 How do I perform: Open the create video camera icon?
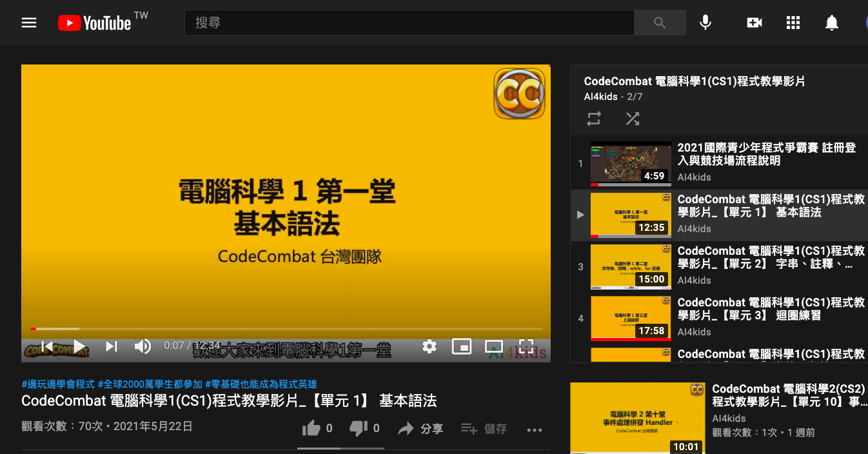click(754, 23)
